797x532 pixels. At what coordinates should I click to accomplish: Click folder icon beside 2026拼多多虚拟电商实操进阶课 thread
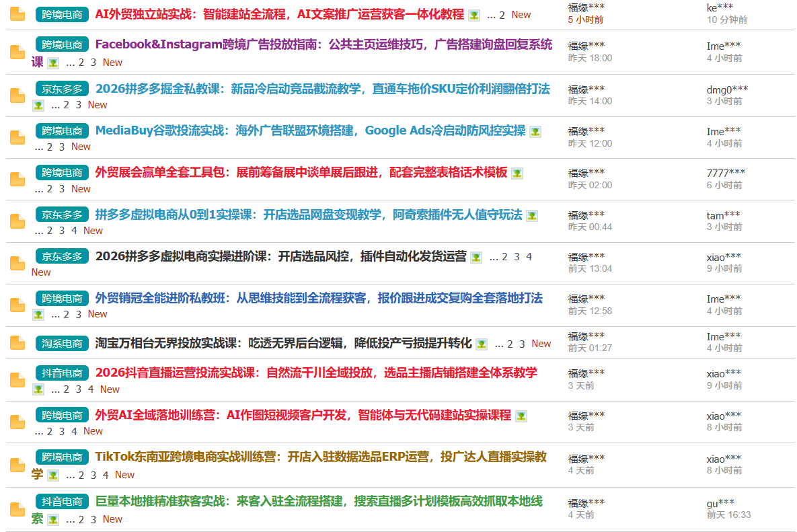coord(17,263)
